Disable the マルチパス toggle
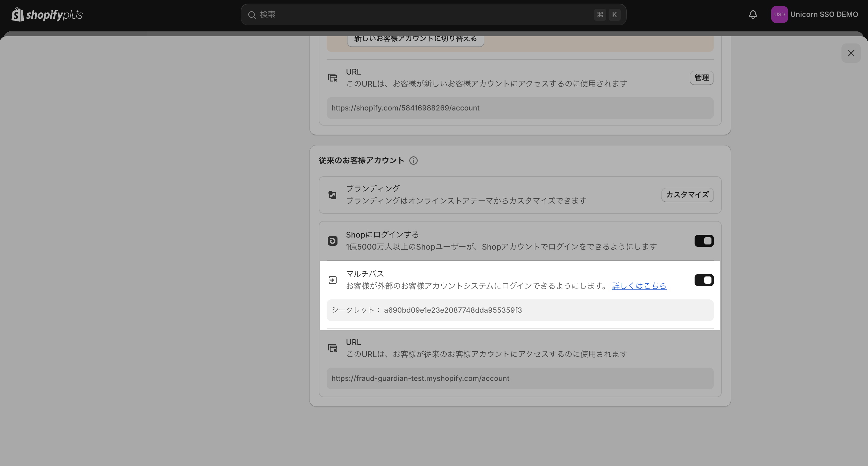The width and height of the screenshot is (868, 466). click(704, 280)
